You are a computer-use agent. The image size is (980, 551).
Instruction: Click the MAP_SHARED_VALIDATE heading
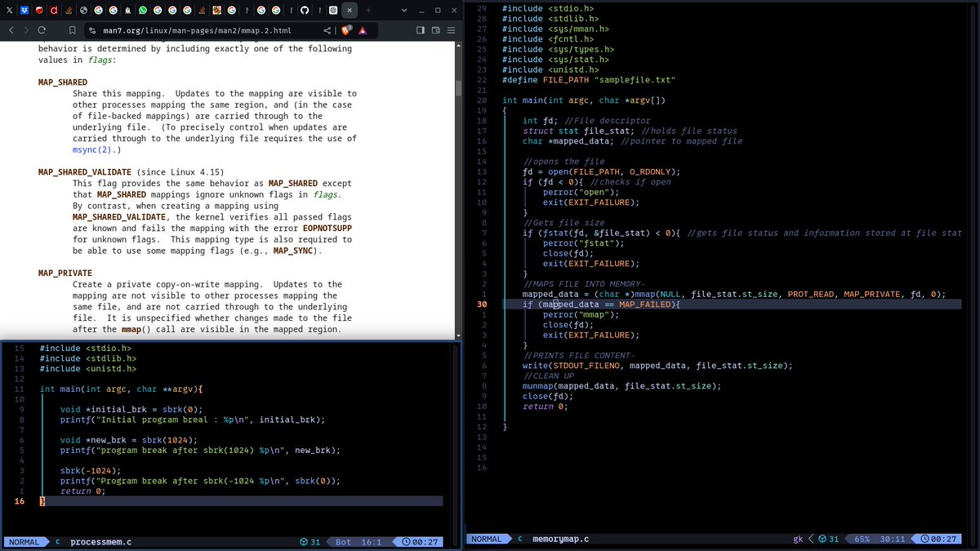(84, 173)
